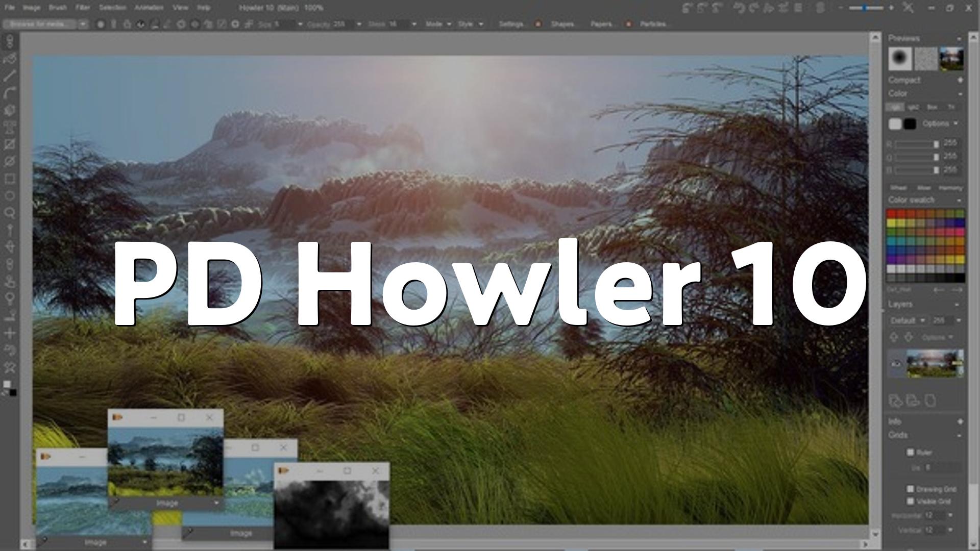
Task: Open the Animation menu
Action: 149,8
